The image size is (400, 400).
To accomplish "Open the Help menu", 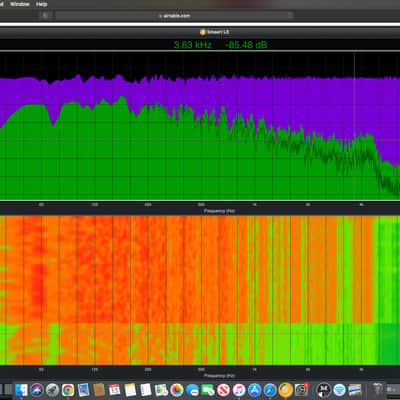I will coord(41,4).
